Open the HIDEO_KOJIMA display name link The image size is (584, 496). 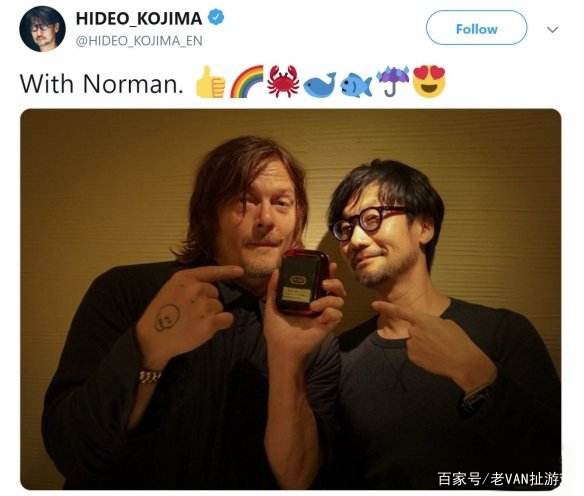139,18
